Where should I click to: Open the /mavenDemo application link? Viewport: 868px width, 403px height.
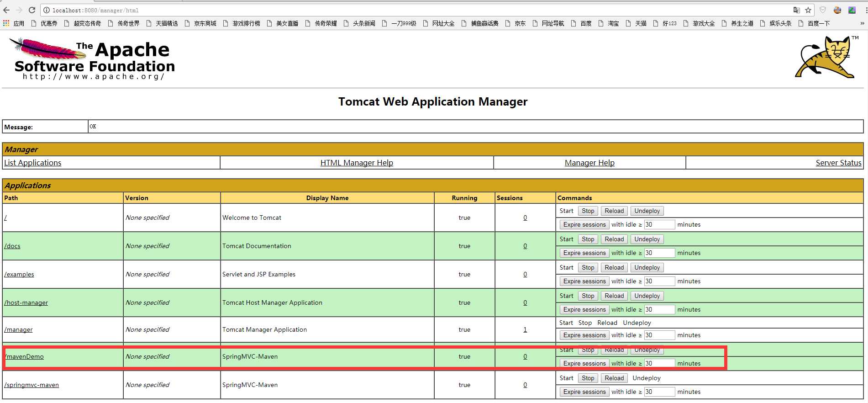point(24,356)
